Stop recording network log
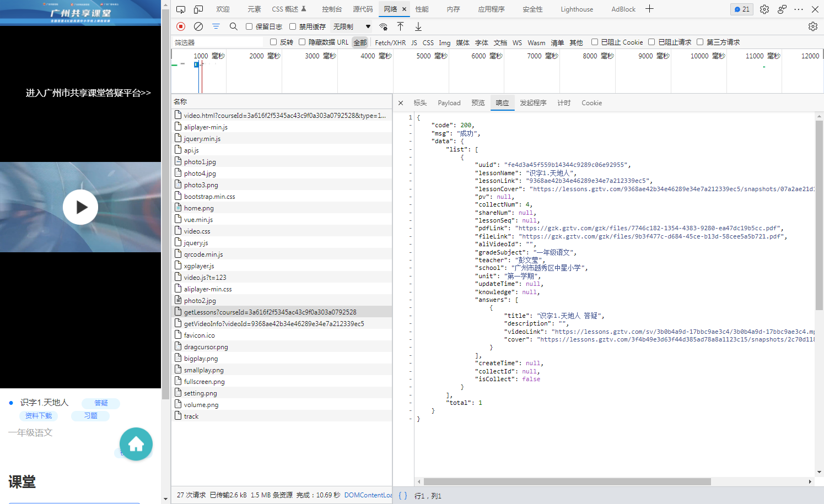This screenshot has height=504, width=824. [x=181, y=26]
